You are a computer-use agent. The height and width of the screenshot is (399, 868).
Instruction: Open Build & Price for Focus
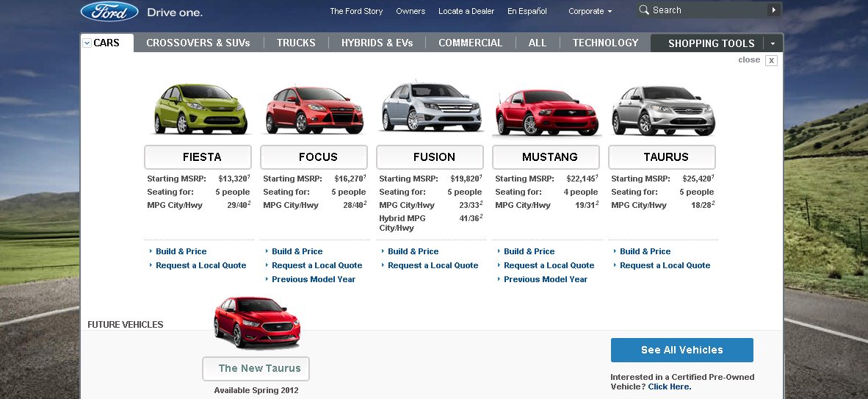pos(297,251)
